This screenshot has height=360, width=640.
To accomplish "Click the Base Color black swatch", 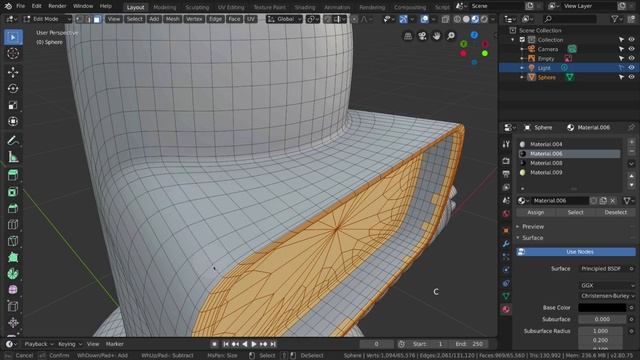I will pyautogui.click(x=602, y=307).
